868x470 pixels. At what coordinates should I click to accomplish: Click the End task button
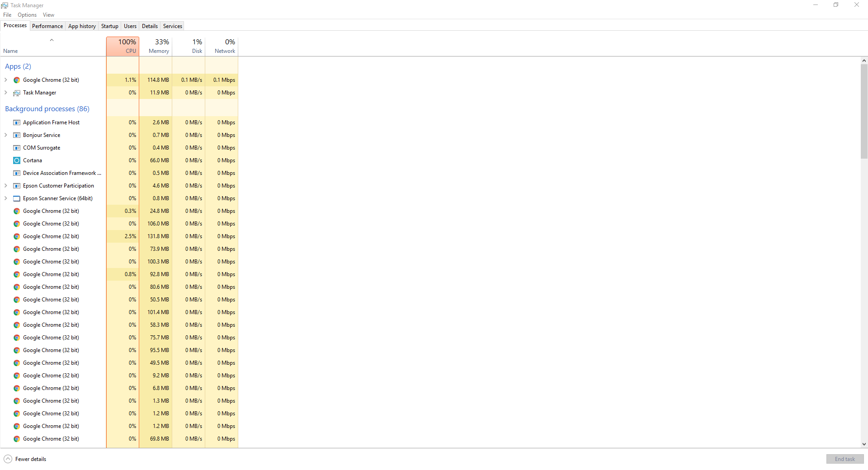point(845,459)
